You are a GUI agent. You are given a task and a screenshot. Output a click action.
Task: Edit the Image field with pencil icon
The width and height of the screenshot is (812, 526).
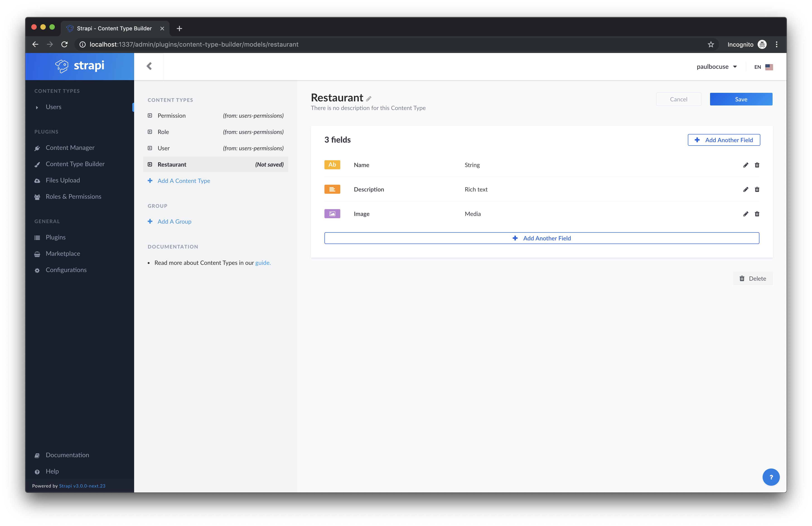pyautogui.click(x=745, y=214)
